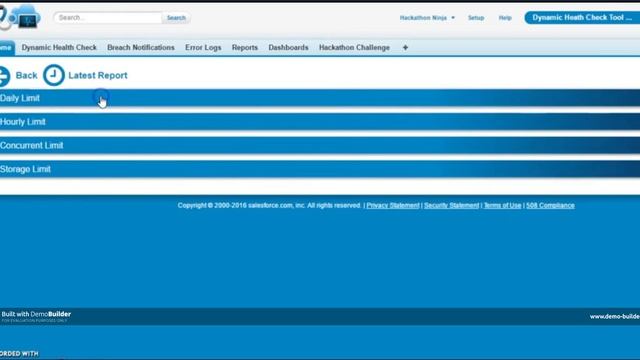Viewport: 640px width, 360px height.
Task: Expand the Storage Limit section
Action: point(320,169)
